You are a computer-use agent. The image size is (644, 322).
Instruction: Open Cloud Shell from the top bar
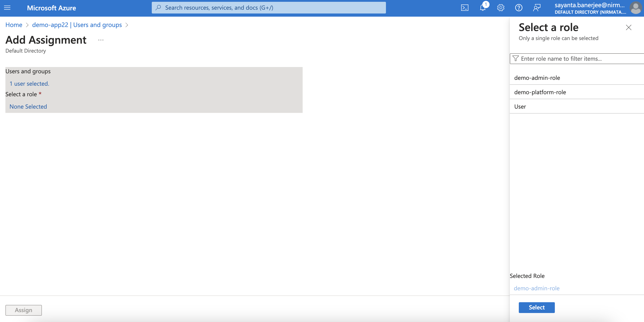(465, 8)
